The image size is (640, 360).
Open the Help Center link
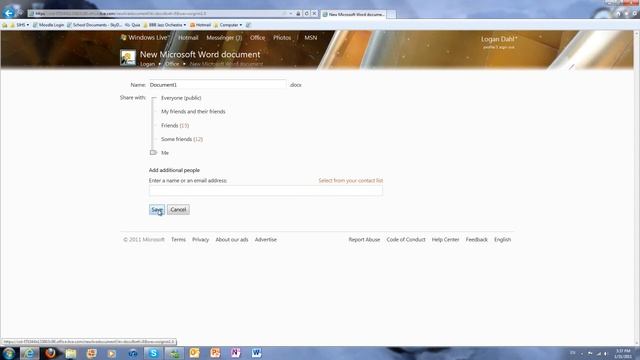[445, 240]
